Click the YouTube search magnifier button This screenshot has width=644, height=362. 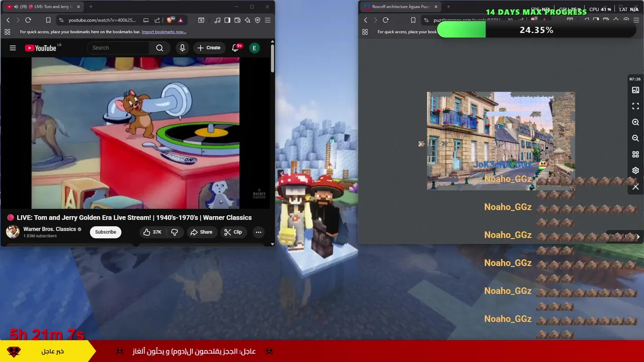pos(159,48)
